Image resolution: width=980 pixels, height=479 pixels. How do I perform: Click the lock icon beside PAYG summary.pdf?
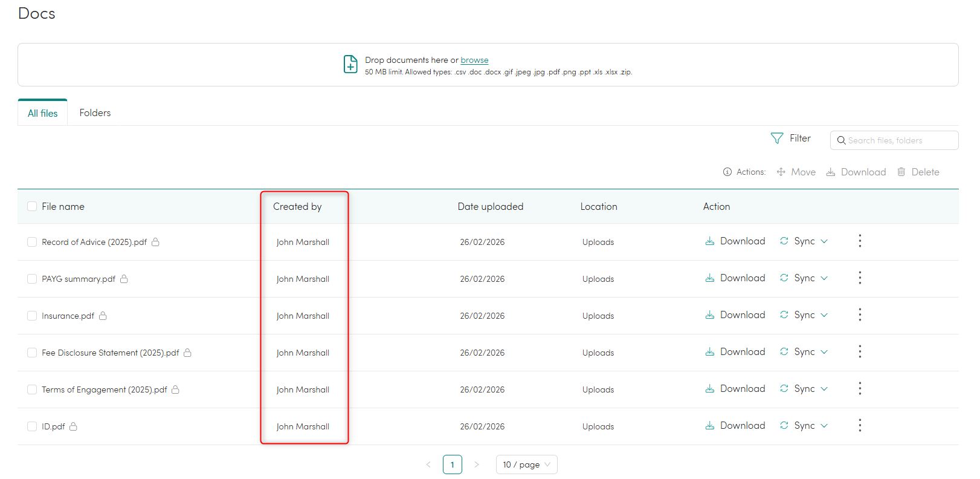(x=124, y=279)
